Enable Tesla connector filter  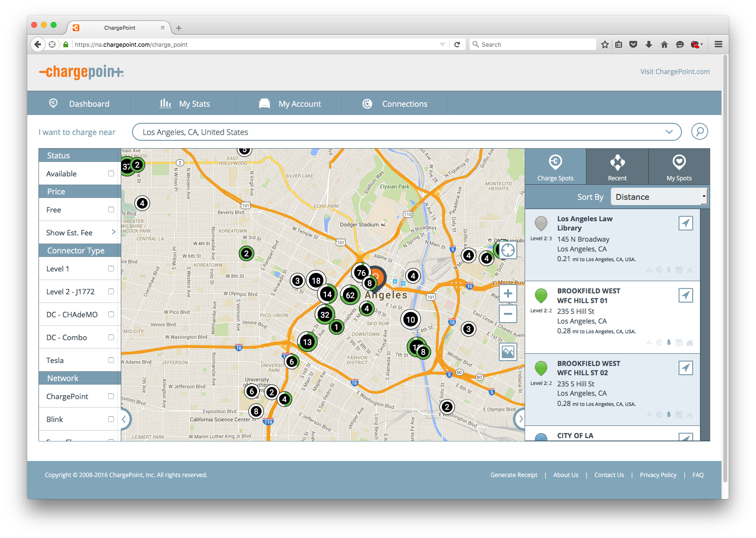click(111, 360)
